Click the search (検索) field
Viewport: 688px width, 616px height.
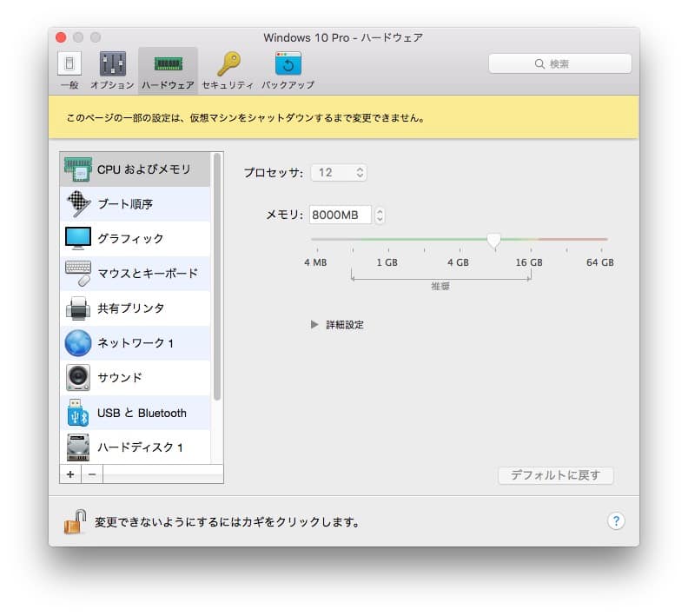559,63
